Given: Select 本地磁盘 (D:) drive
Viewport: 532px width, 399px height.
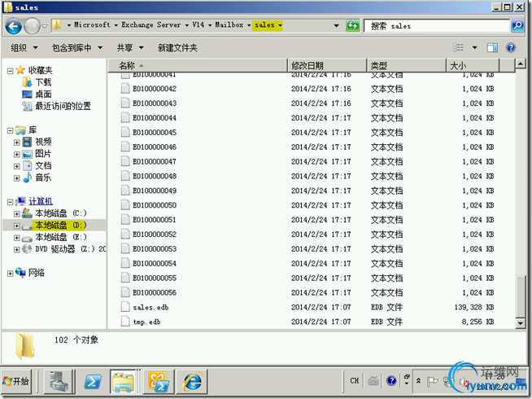Looking at the screenshot, I should coord(61,225).
